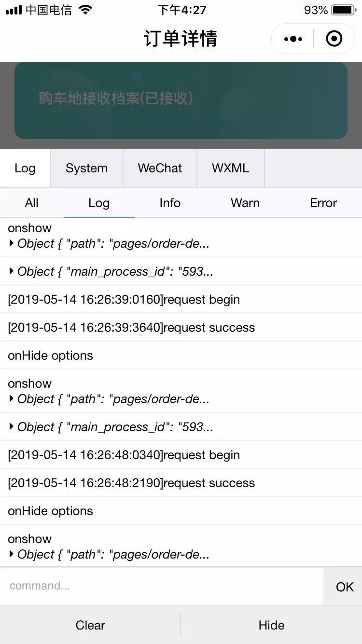Click the Clear button
The height and width of the screenshot is (644, 362).
pos(90,625)
